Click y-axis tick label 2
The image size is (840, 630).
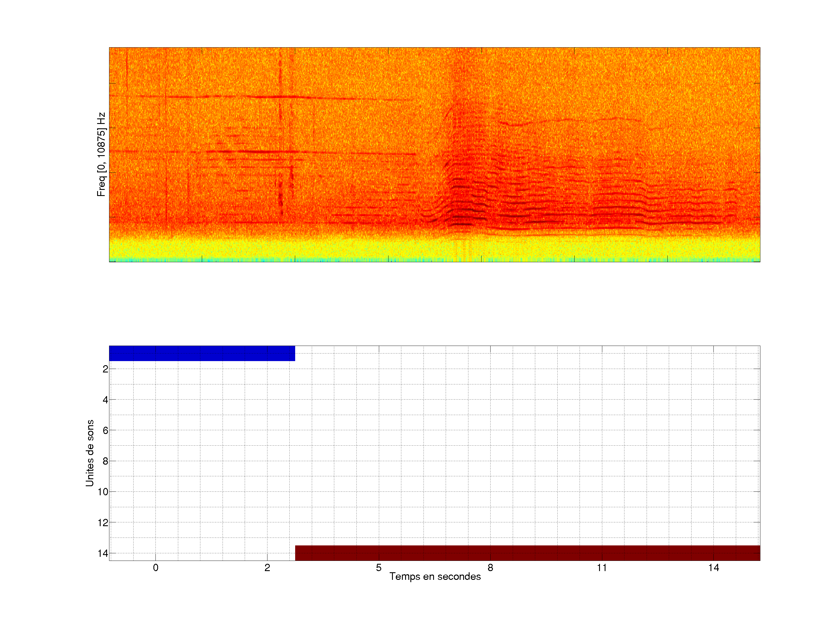105,369
